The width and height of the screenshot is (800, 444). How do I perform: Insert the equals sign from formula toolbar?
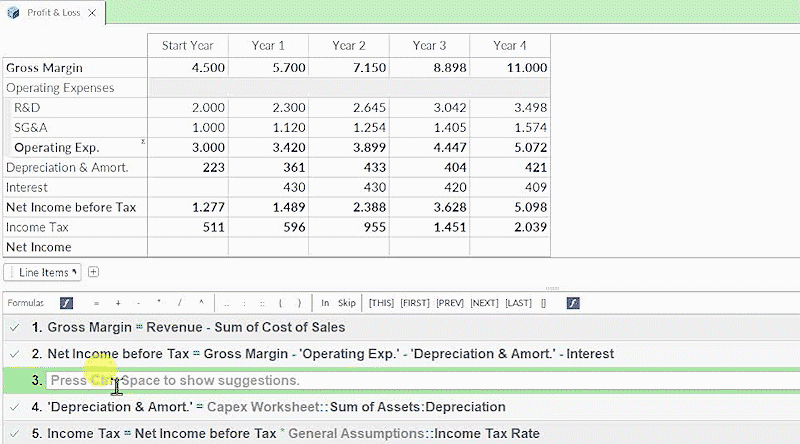tap(96, 302)
